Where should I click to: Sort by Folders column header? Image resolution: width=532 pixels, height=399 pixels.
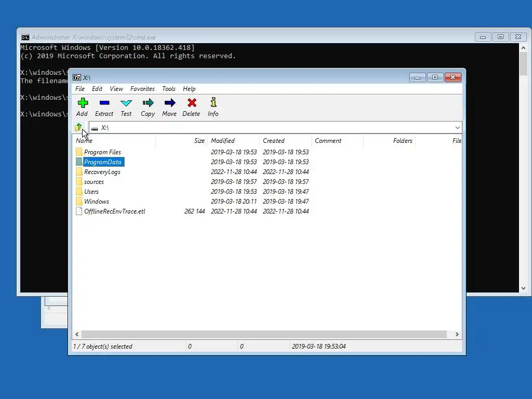pos(389,141)
